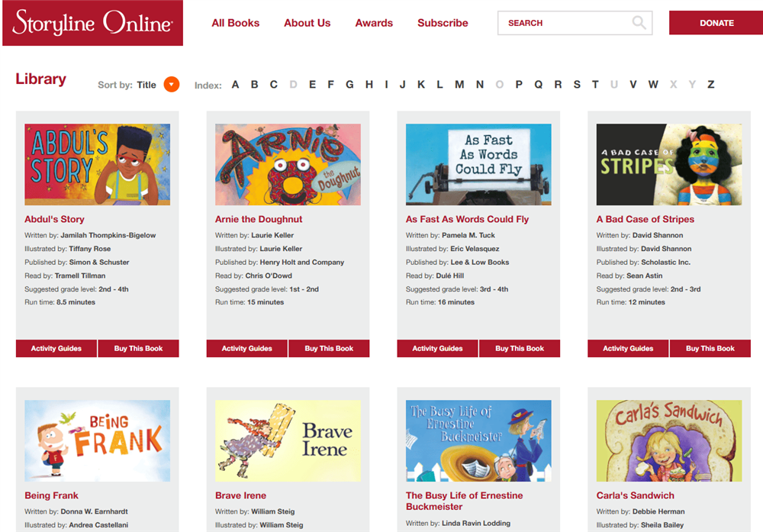This screenshot has height=532, width=763.
Task: Open the Brave Irene cover thumbnail
Action: (x=288, y=441)
